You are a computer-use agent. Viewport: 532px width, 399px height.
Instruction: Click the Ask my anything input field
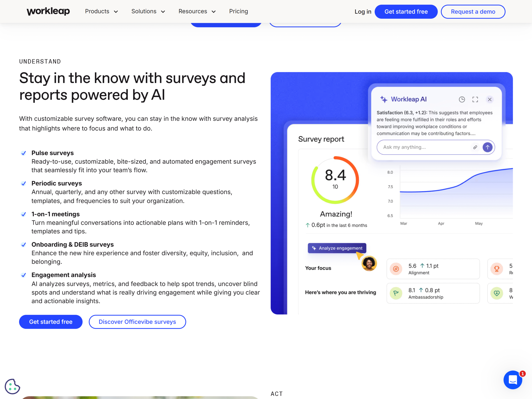click(x=423, y=147)
